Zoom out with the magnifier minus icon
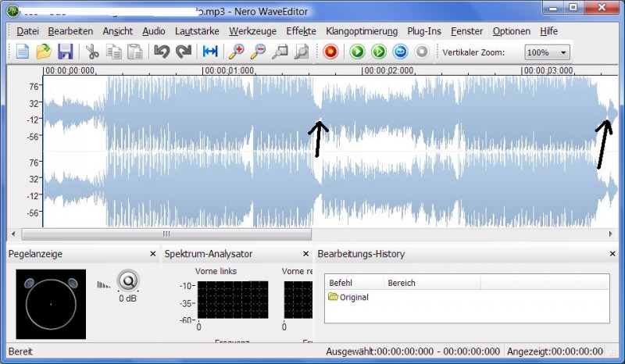The height and width of the screenshot is (364, 625). coord(258,52)
